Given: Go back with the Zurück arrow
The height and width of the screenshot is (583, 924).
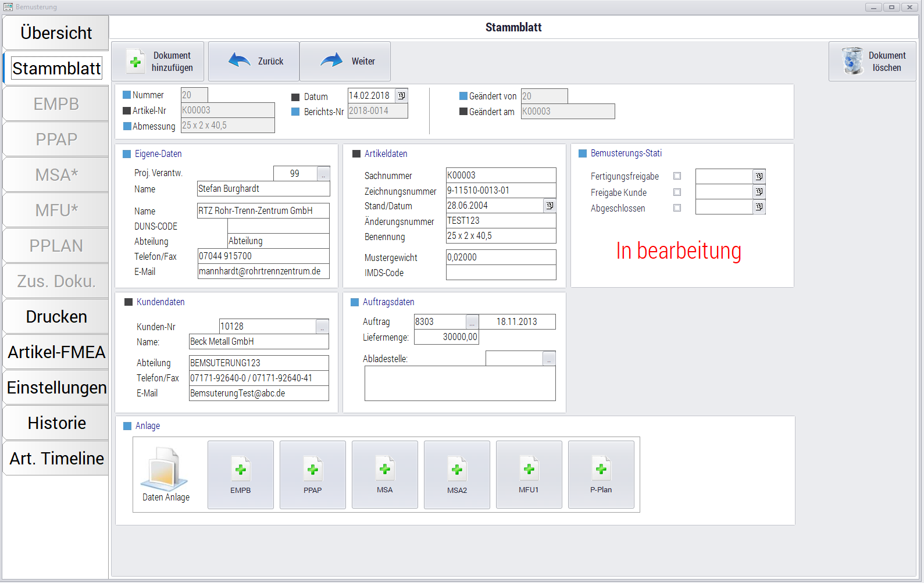Looking at the screenshot, I should pyautogui.click(x=240, y=60).
